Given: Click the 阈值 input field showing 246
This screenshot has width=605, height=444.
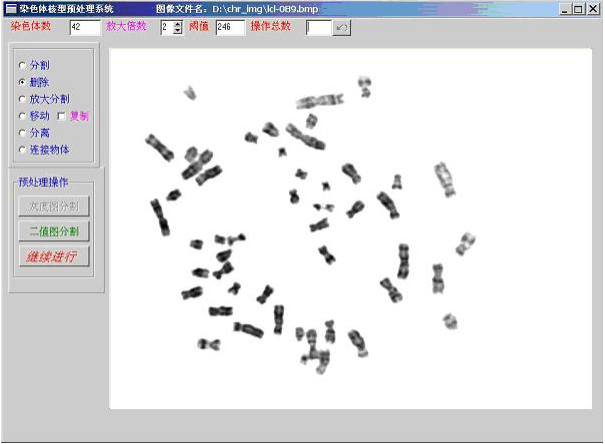Looking at the screenshot, I should 229,27.
